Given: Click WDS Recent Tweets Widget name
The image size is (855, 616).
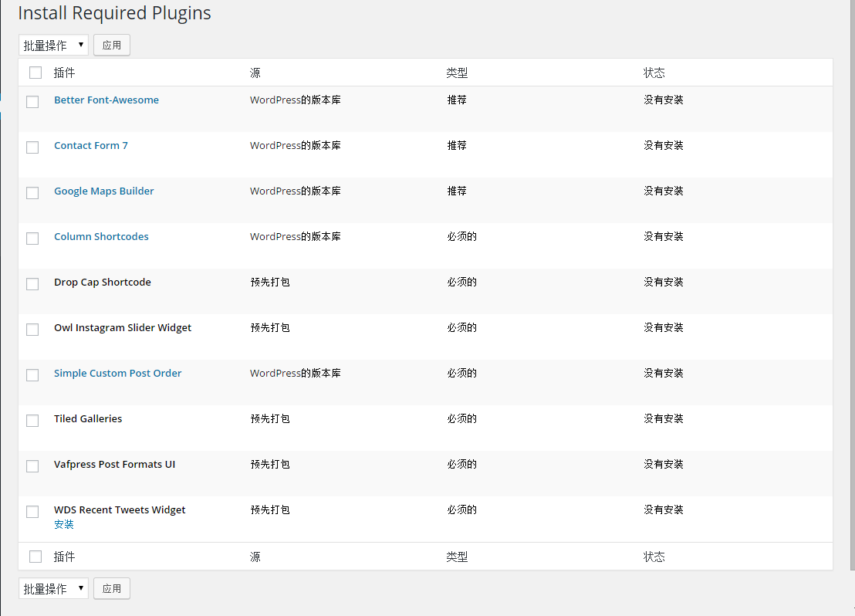Looking at the screenshot, I should [x=120, y=509].
